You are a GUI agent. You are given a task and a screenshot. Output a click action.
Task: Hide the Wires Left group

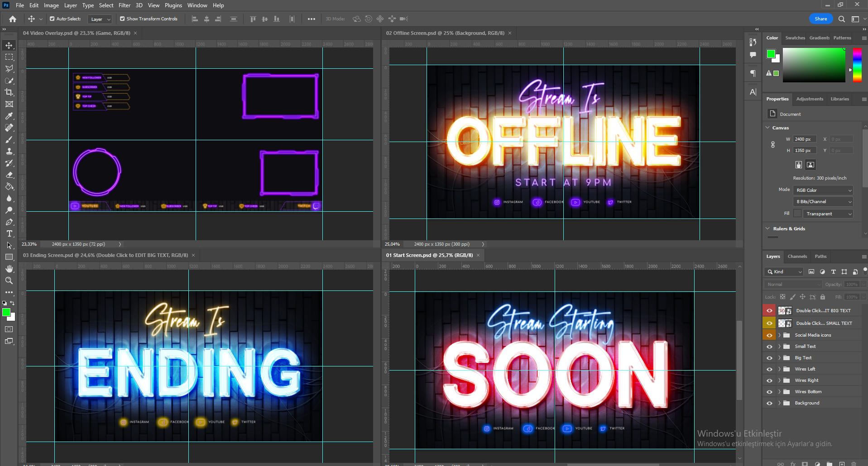click(769, 369)
